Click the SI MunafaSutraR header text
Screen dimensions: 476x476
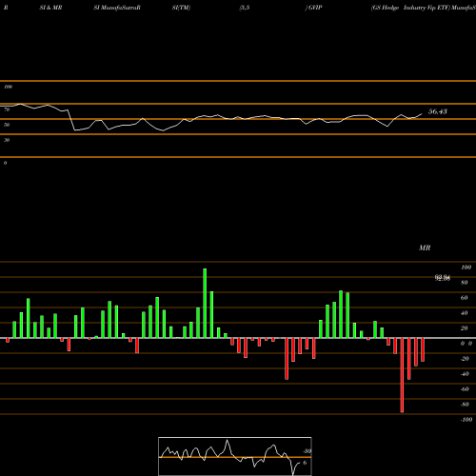117,8
